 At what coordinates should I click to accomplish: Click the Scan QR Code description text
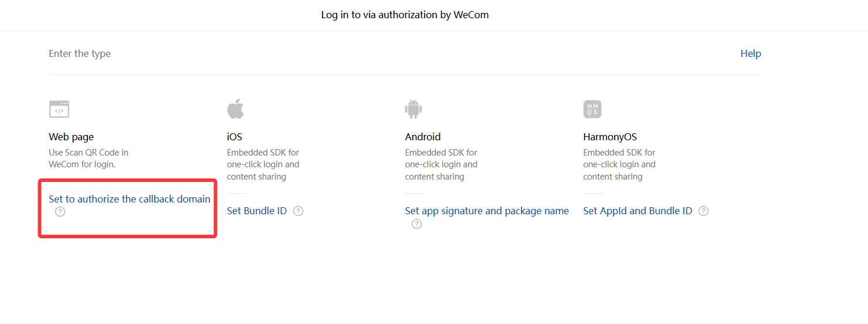tap(89, 158)
